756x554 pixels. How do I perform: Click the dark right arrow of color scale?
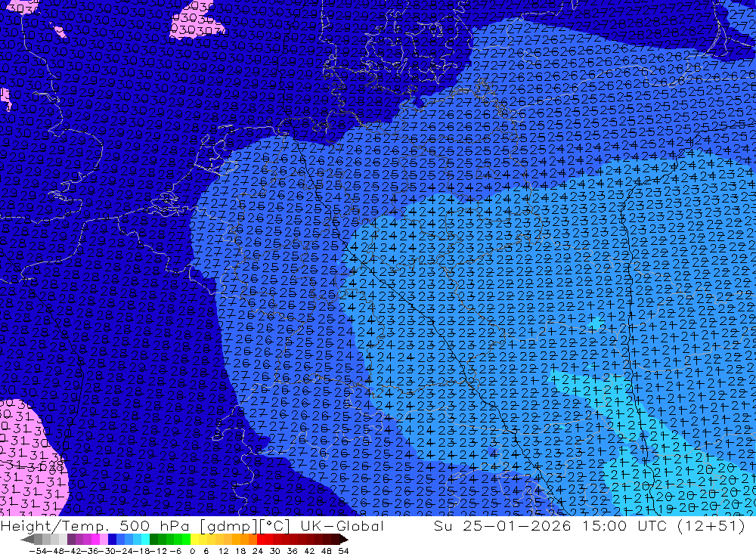pos(344,540)
